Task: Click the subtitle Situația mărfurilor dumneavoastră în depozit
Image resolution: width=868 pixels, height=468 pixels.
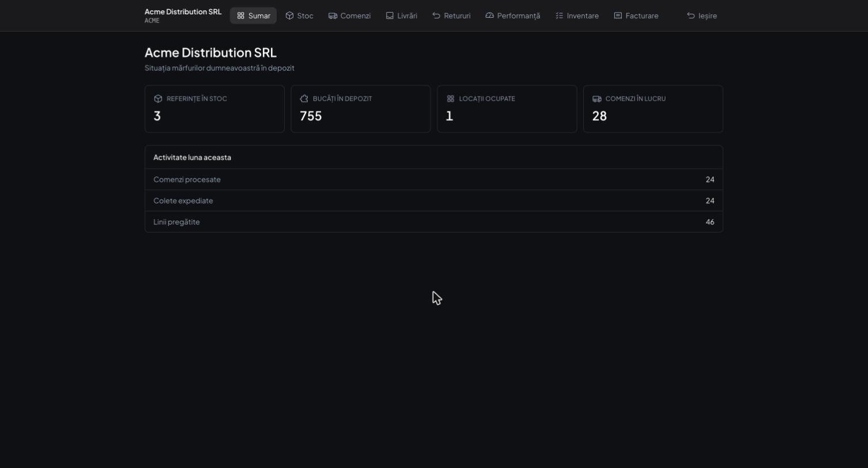Action: coord(219,68)
